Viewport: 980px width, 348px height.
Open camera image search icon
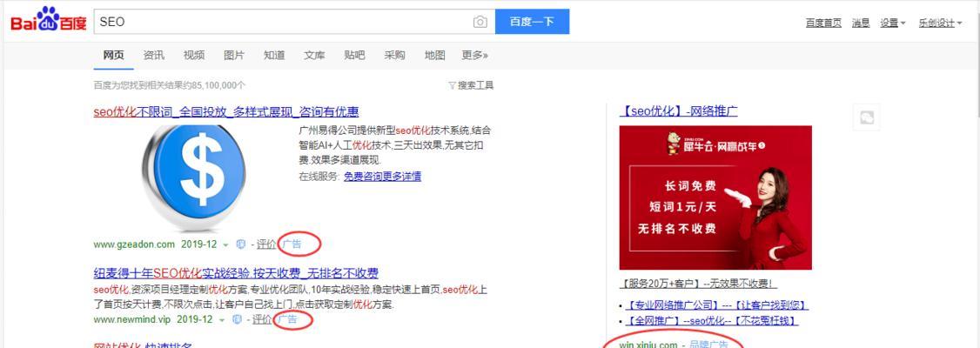point(480,22)
